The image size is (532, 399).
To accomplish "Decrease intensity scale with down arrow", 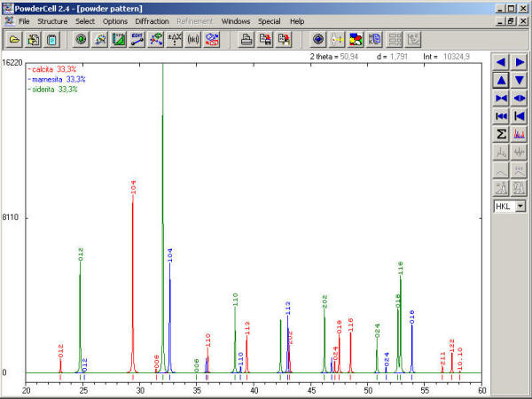I will coord(520,81).
